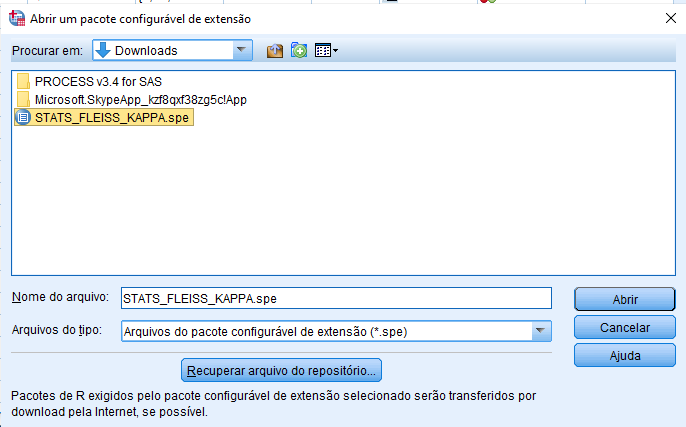Image resolution: width=686 pixels, height=427 pixels.
Task: Click the Cancelar button
Action: coord(624,328)
